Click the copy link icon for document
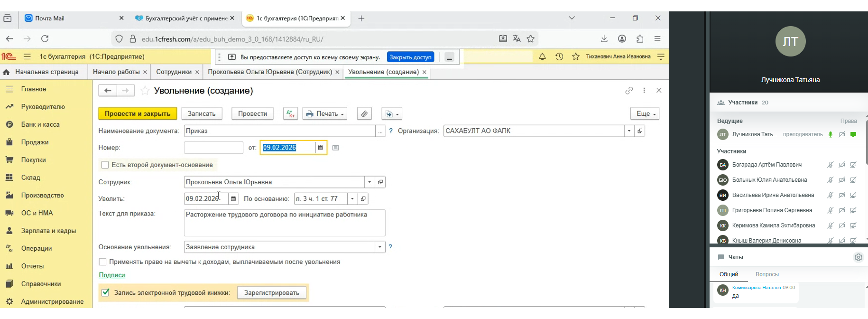Screen dimensions: 868x319 (x=629, y=90)
